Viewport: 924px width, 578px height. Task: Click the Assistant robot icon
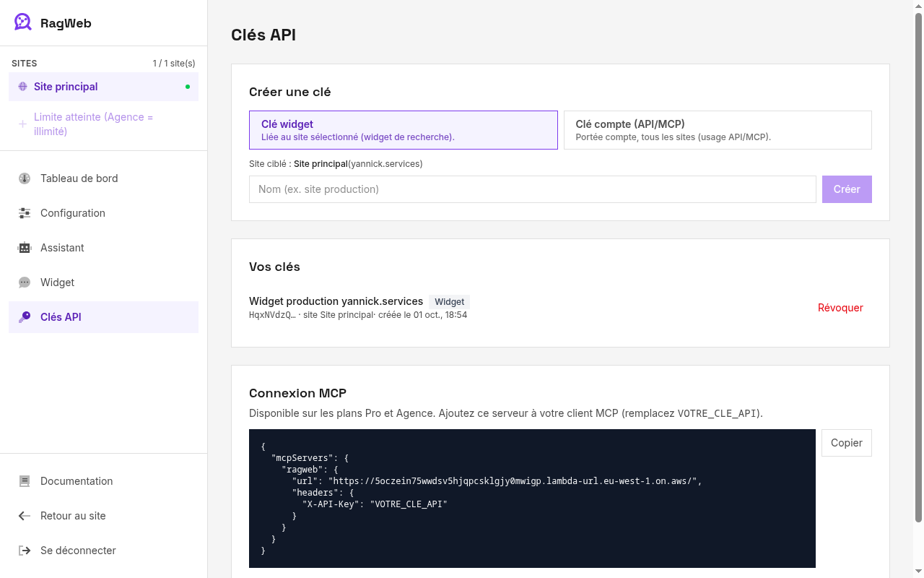[x=25, y=248]
